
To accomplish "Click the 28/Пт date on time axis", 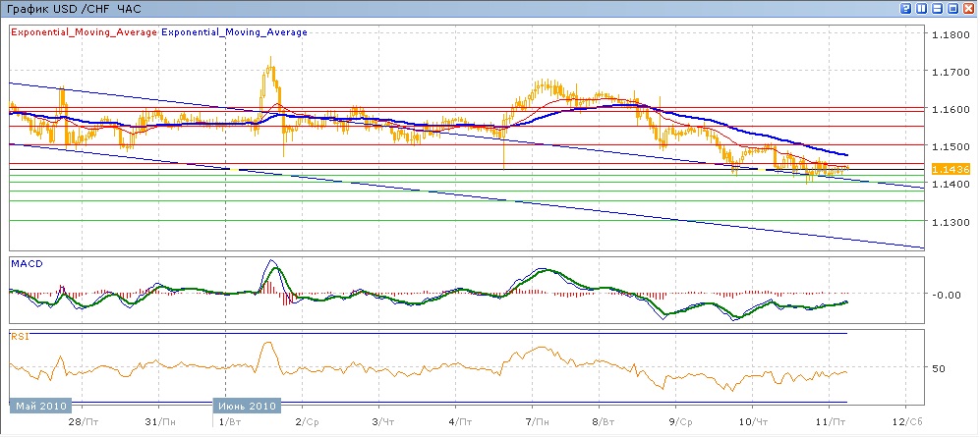I will click(x=88, y=421).
